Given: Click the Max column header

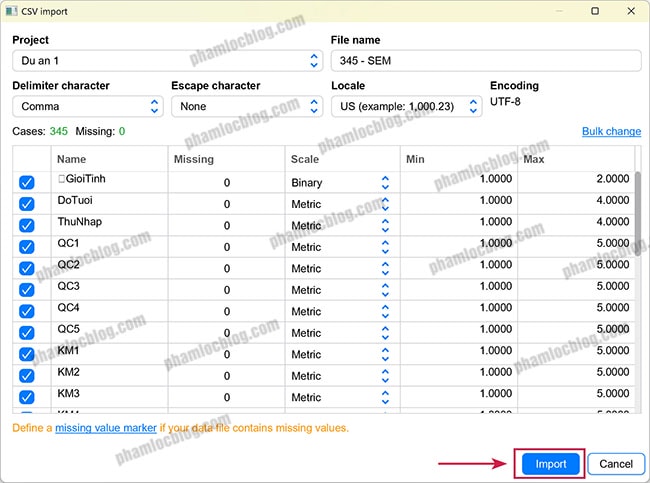Looking at the screenshot, I should tap(576, 159).
